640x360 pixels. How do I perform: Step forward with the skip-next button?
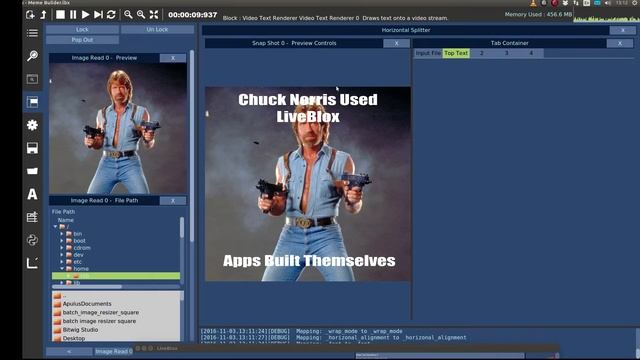98,15
